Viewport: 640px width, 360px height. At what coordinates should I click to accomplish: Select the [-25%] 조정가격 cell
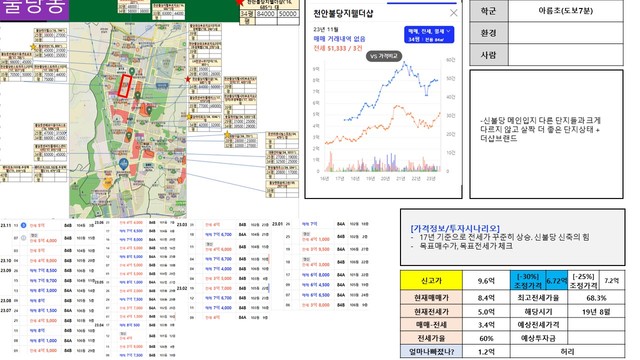pyautogui.click(x=583, y=281)
